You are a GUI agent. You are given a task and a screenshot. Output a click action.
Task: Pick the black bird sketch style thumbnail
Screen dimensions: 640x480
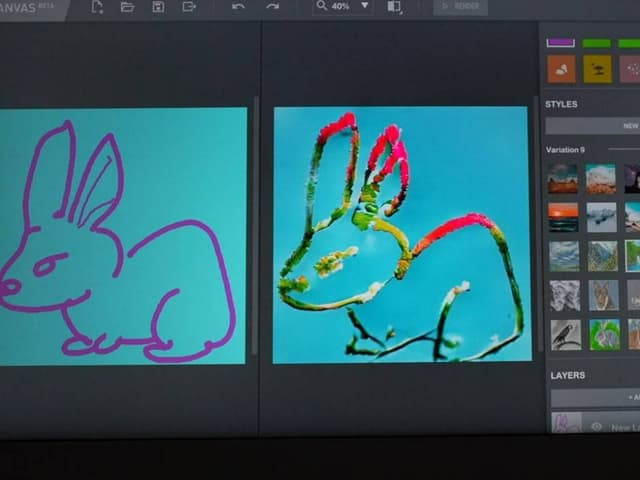point(565,334)
